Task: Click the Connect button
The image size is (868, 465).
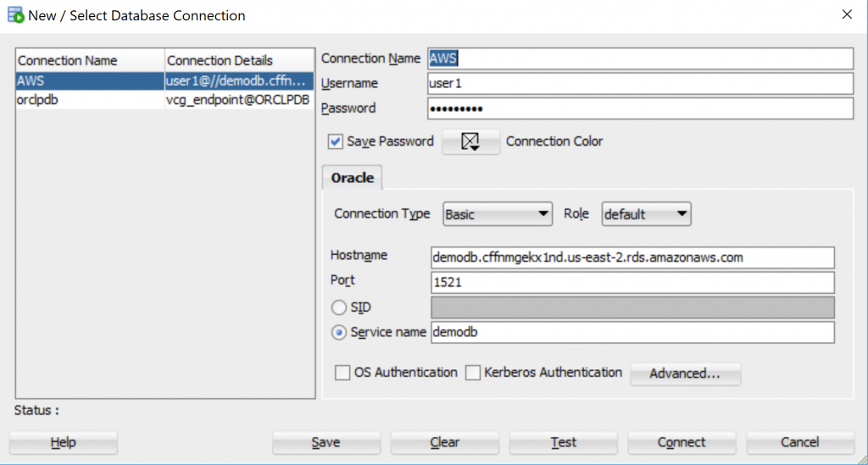Action: [x=682, y=442]
